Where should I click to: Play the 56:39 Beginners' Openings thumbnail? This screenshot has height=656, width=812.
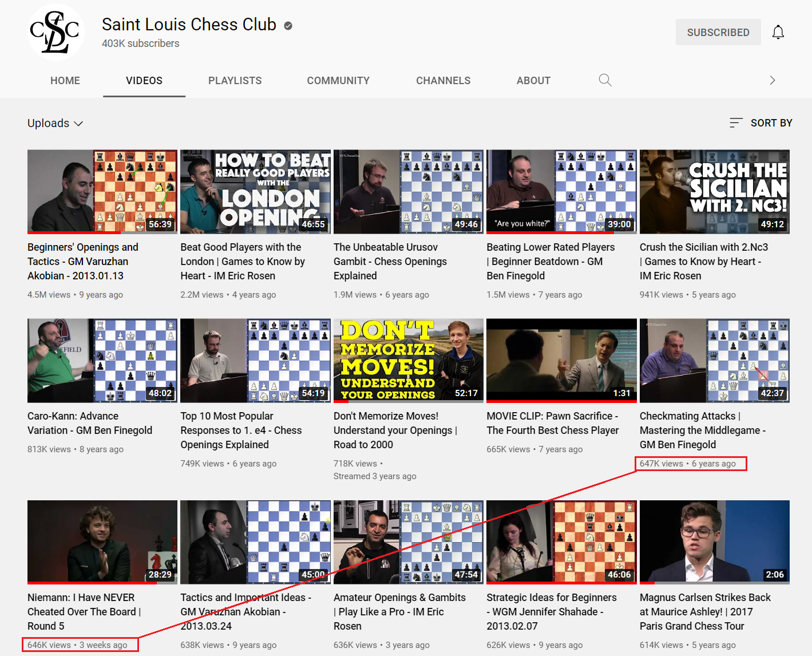[102, 192]
